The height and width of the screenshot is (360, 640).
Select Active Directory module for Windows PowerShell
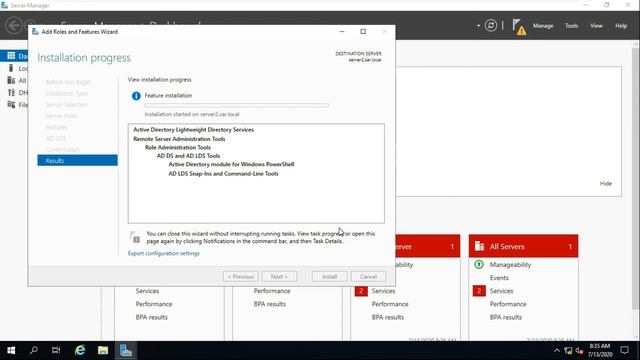(x=231, y=164)
